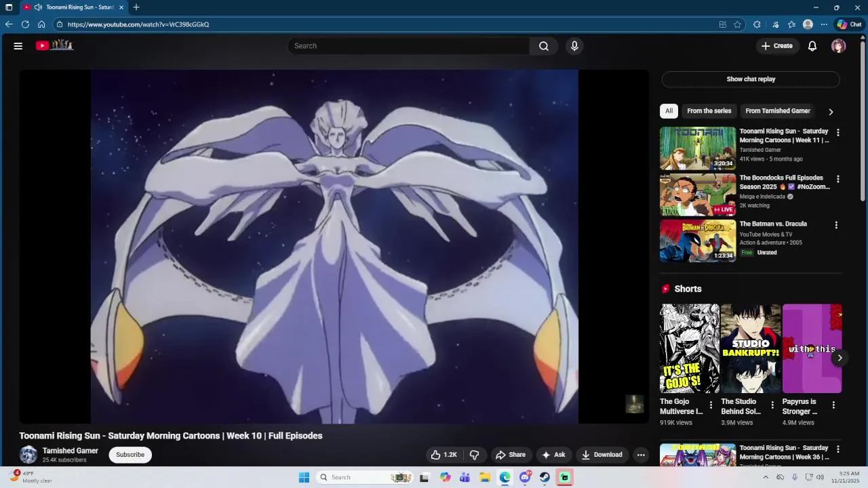This screenshot has height=488, width=868.
Task: Open the favorites list icon in toolbar
Action: (x=791, y=24)
